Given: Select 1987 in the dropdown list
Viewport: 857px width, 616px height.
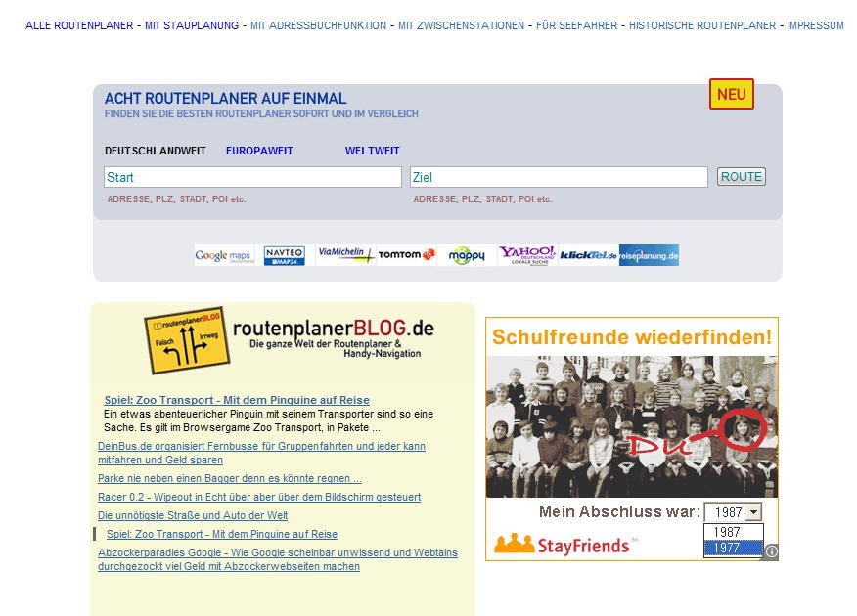Looking at the screenshot, I should 734,532.
